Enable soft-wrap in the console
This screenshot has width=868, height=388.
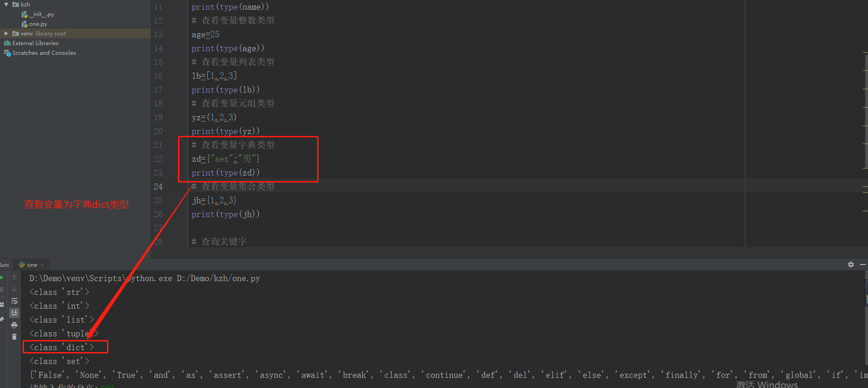click(x=14, y=301)
